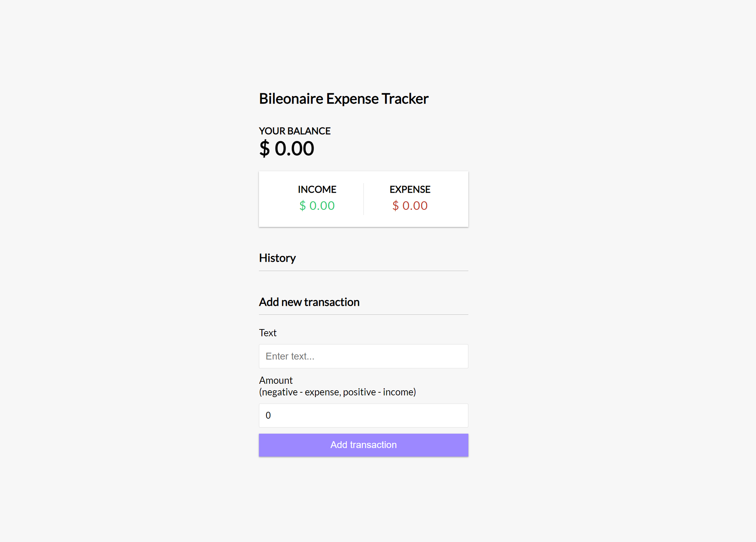Viewport: 756px width, 542px height.
Task: Click the line under History heading
Action: tap(363, 271)
